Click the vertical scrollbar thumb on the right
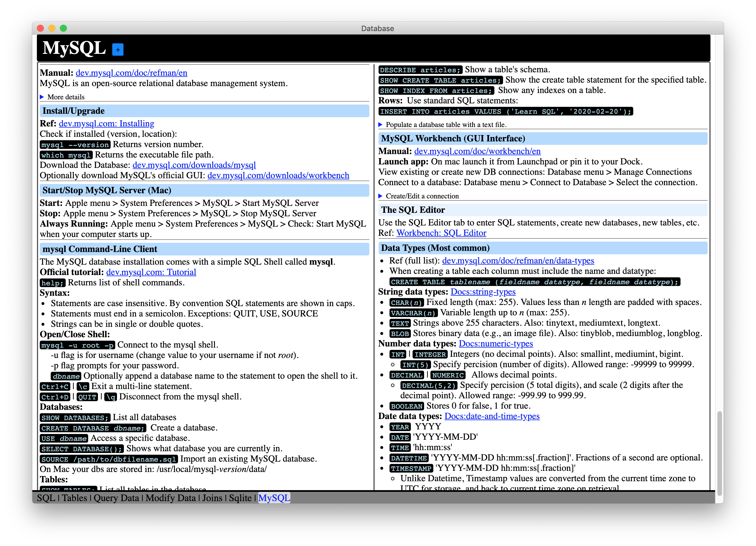This screenshot has width=756, height=546. pos(719,453)
